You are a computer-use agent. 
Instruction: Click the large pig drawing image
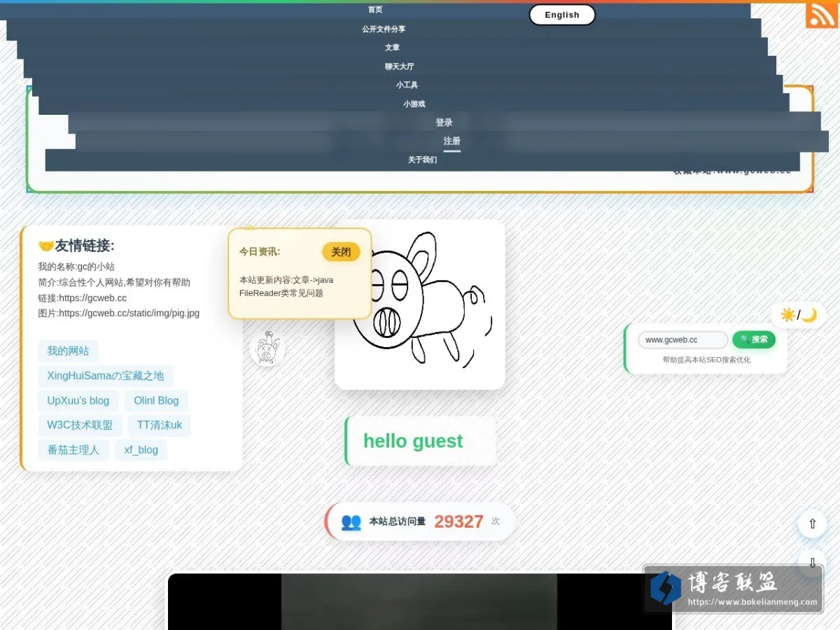(x=419, y=304)
